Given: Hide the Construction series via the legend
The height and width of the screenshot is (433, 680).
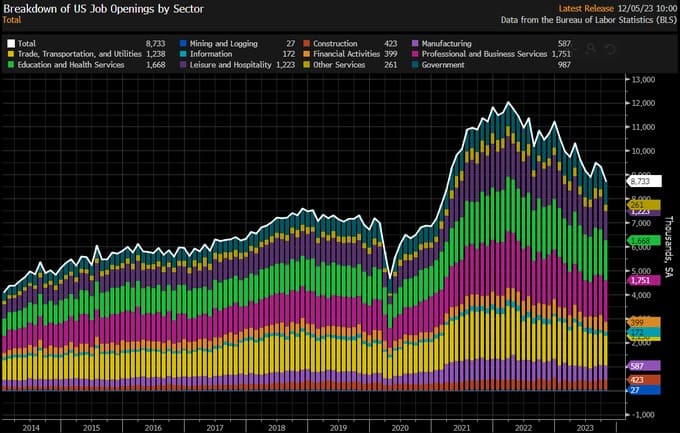Looking at the screenshot, I should (x=336, y=44).
